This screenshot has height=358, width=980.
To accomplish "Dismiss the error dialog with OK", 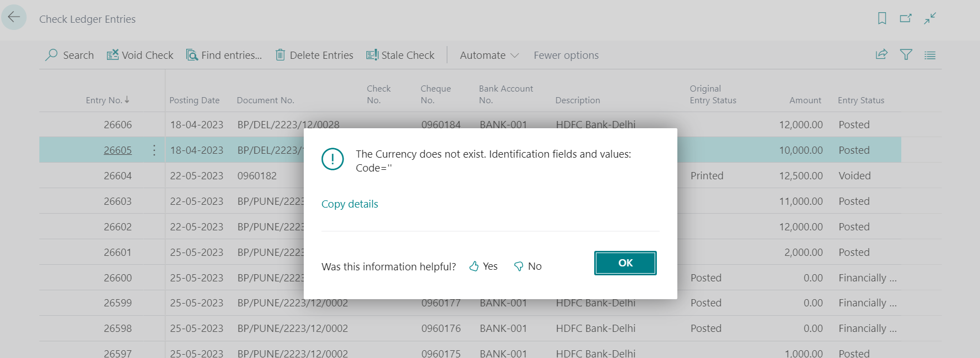I will [x=625, y=263].
